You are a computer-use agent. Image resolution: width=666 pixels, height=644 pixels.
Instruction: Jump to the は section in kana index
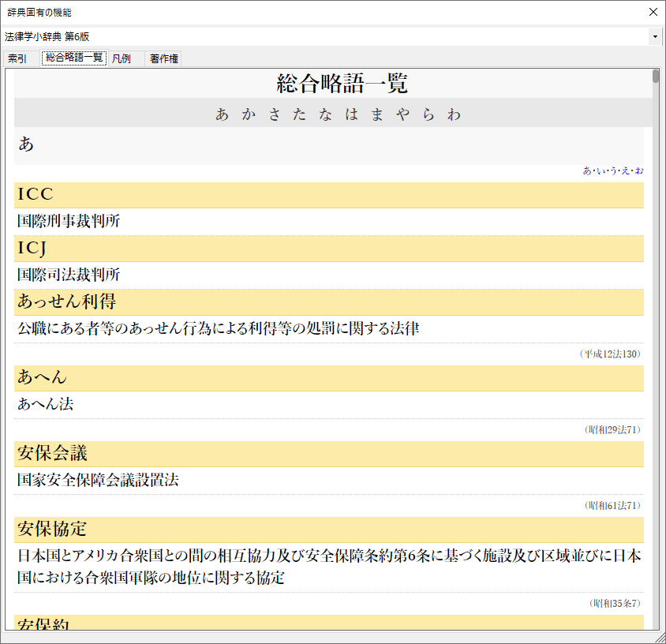(351, 114)
